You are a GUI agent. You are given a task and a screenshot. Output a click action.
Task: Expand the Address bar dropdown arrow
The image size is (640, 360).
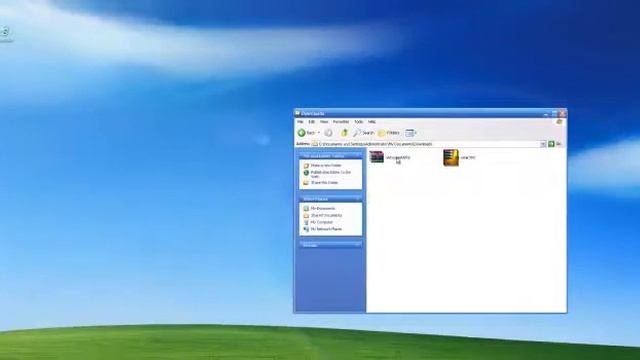(543, 144)
